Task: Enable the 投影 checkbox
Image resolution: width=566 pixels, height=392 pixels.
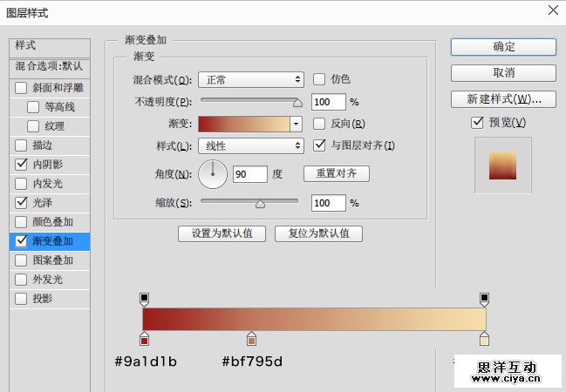Action: pos(21,299)
